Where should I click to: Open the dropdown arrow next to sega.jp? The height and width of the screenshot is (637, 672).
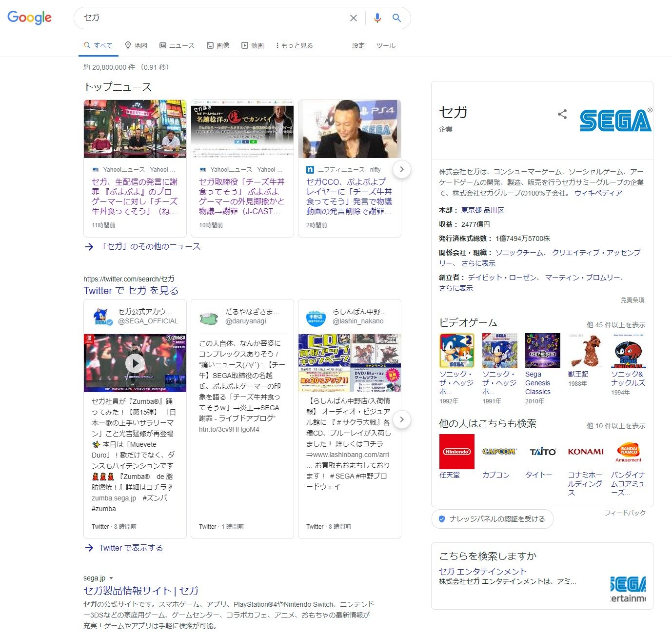[111, 578]
